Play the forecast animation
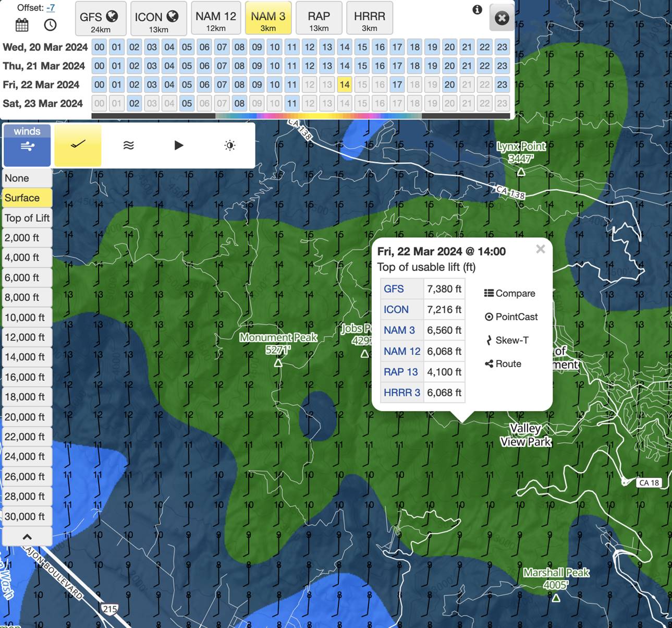This screenshot has width=672, height=628. tap(179, 145)
